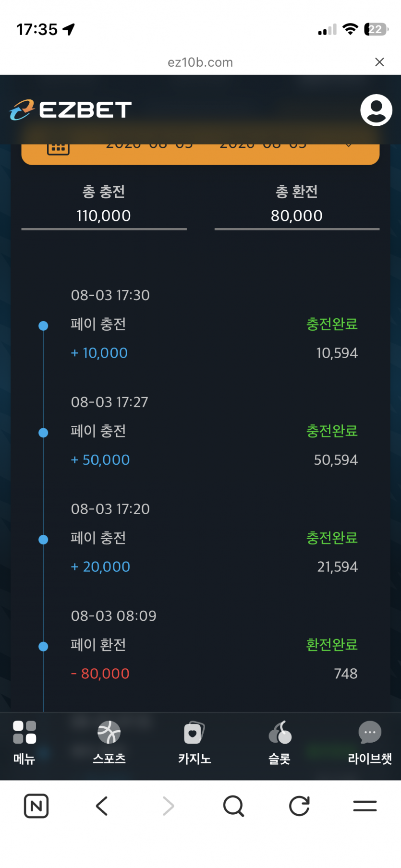This screenshot has width=401, height=868.
Task: Tap the 총 환전 80,000 total
Action: [297, 204]
